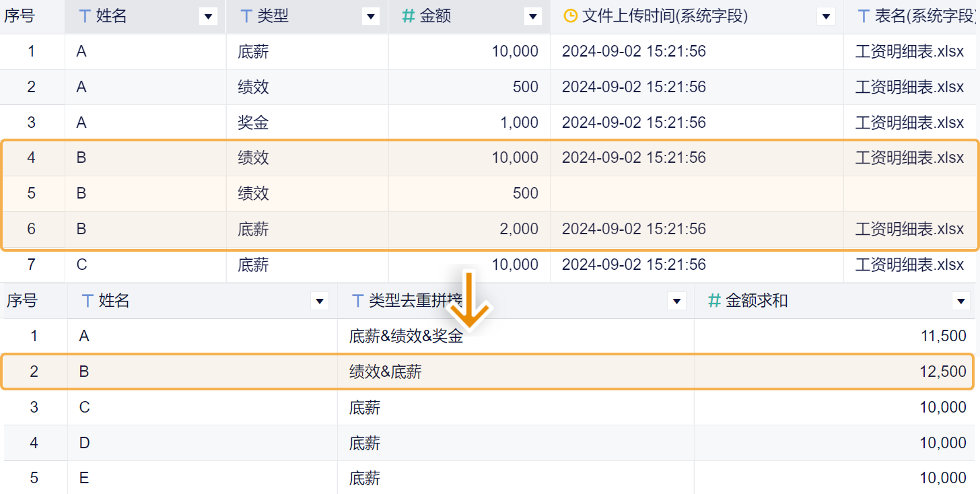
Task: Select the 底薪&绩效&奖金 cell
Action: 406,337
